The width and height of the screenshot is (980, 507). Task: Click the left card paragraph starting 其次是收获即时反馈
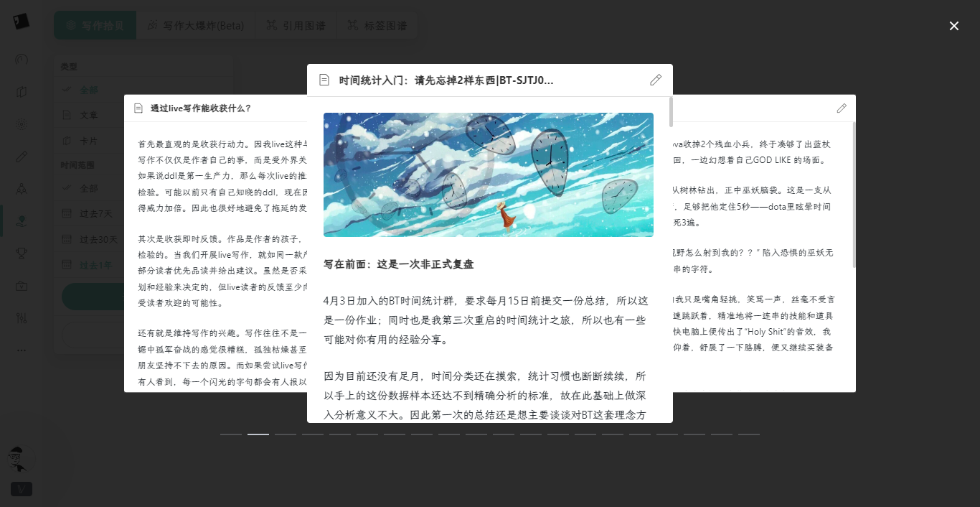[x=223, y=271]
